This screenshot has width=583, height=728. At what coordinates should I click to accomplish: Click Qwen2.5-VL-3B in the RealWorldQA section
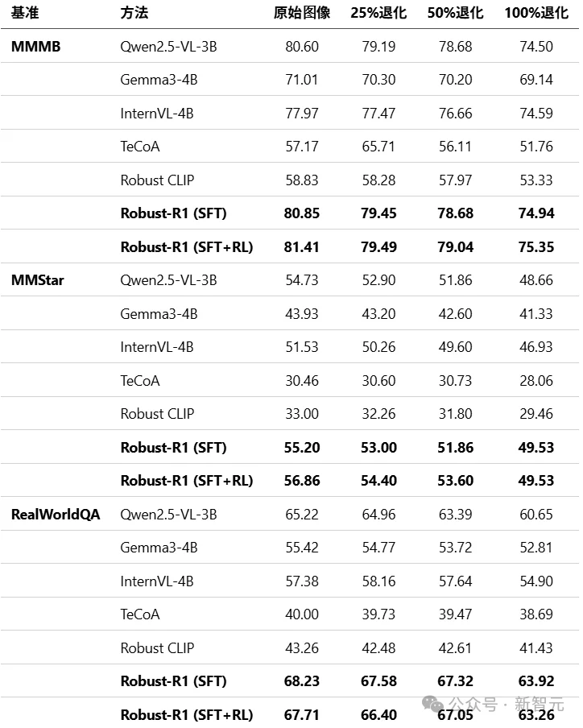coord(168,515)
